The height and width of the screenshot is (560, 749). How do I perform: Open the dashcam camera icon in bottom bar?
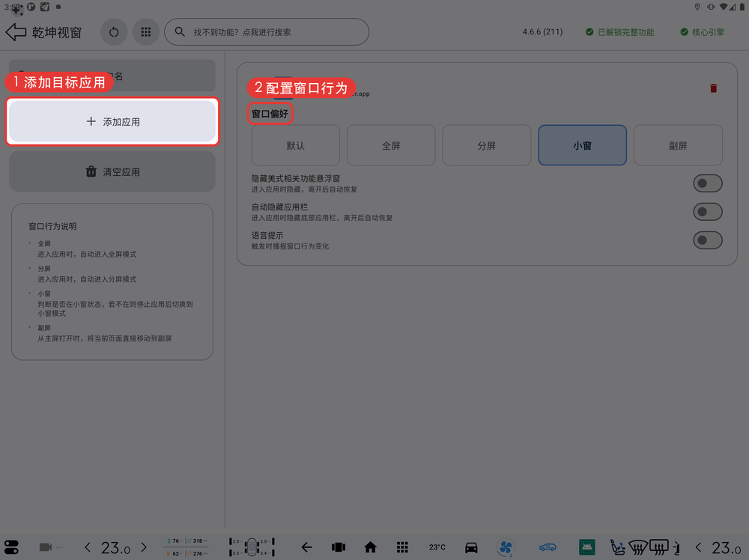pos(46,547)
